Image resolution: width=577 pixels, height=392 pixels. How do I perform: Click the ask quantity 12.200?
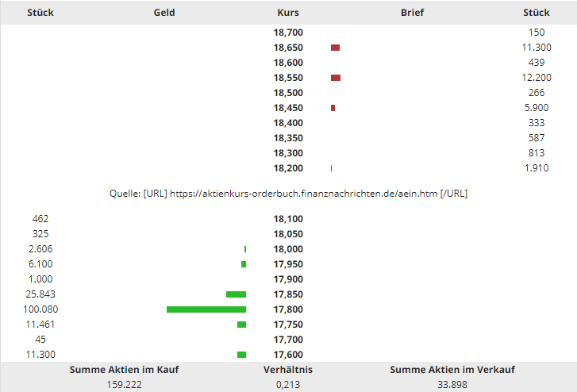(x=536, y=78)
